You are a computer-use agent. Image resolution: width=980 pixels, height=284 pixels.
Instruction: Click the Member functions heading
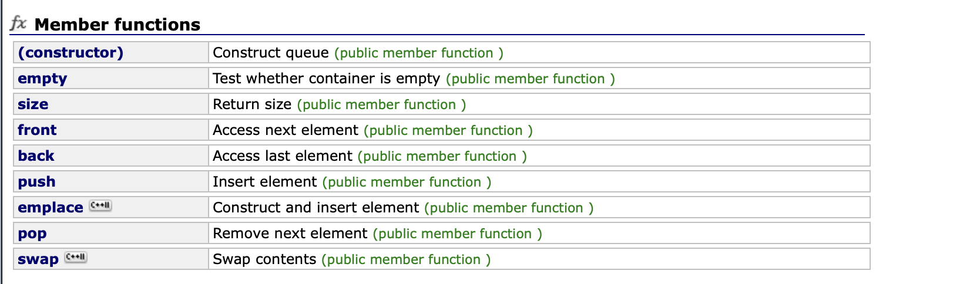click(x=118, y=25)
